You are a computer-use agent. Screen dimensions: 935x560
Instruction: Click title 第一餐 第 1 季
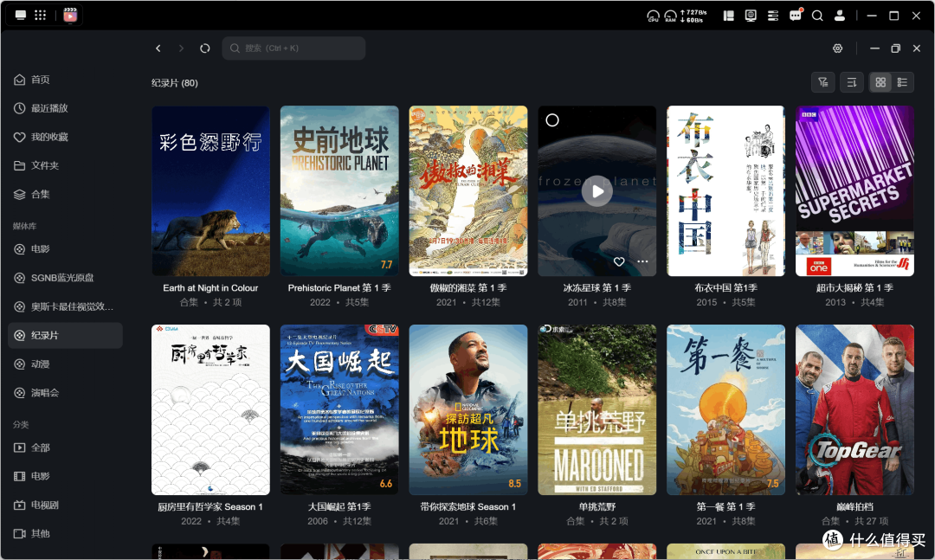coord(725,507)
